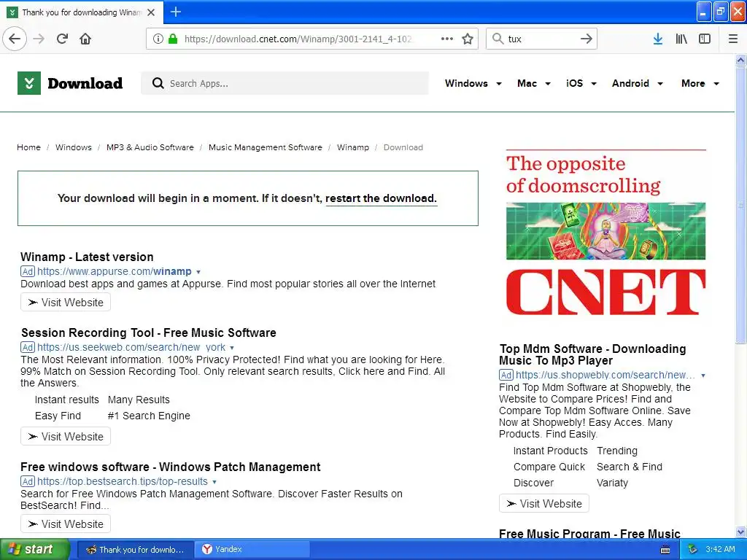Open Windows breadcrumb link

(74, 147)
